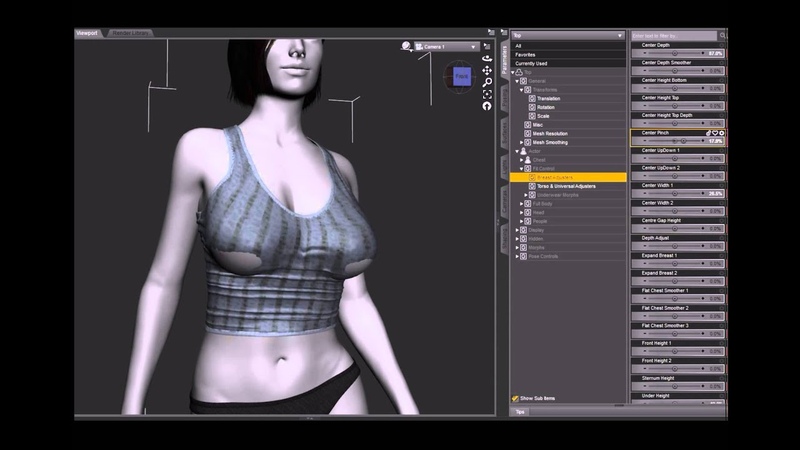The image size is (800, 450).
Task: Click the search icon beside filter field
Action: [x=722, y=36]
